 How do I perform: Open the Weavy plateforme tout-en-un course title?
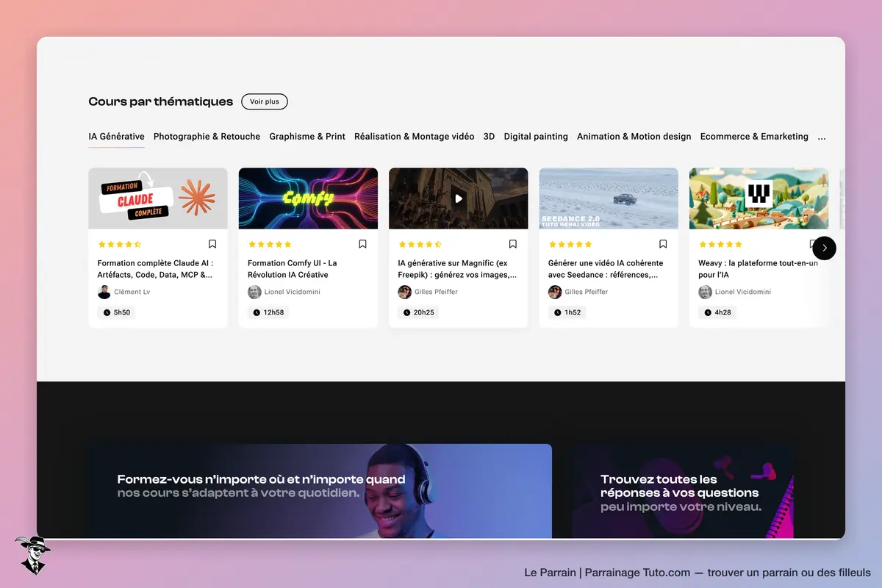(758, 269)
